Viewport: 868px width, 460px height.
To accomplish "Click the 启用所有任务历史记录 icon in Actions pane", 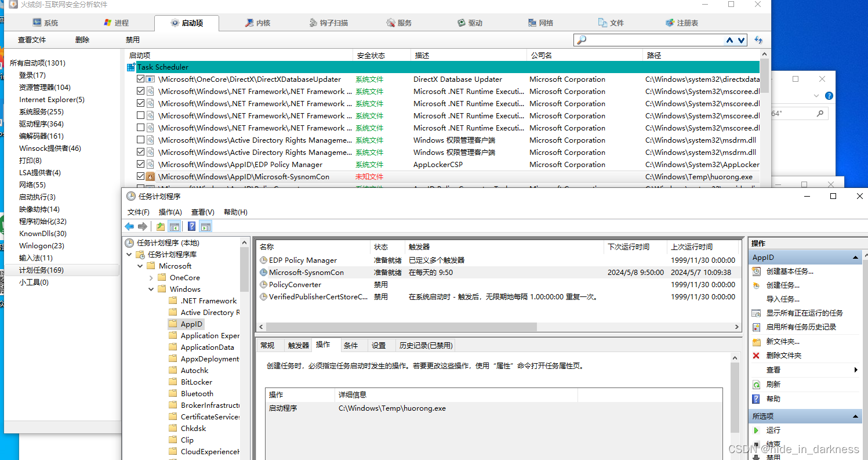I will point(756,327).
